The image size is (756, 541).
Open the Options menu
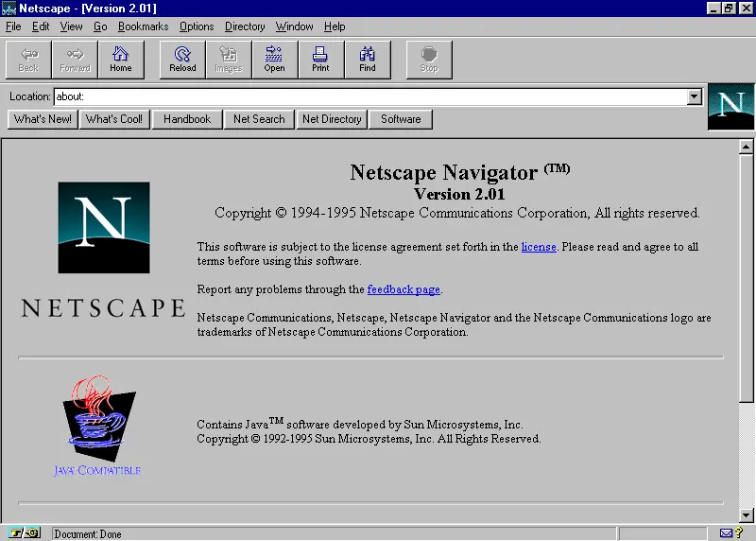[197, 26]
